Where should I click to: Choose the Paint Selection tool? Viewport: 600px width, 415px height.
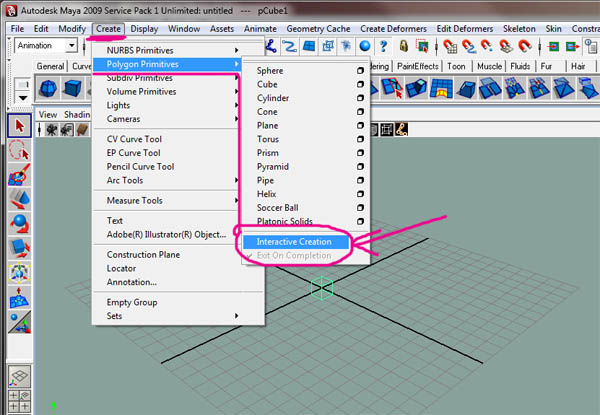19,175
